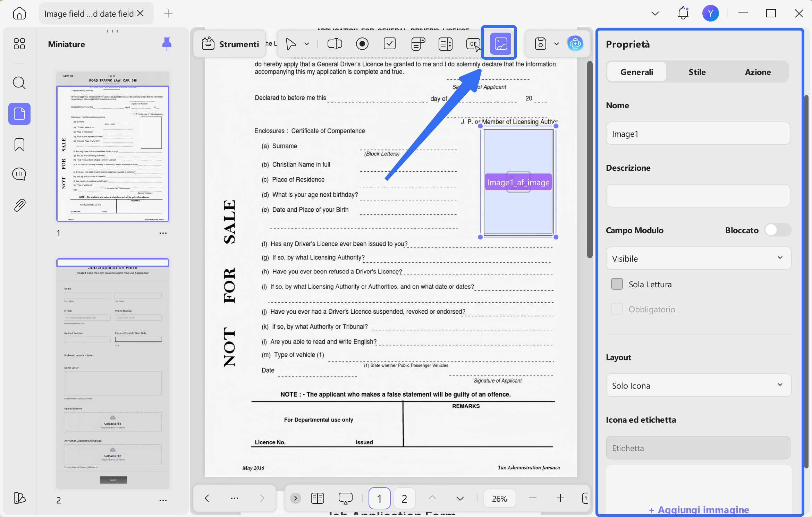Select the text field tool

click(x=335, y=44)
